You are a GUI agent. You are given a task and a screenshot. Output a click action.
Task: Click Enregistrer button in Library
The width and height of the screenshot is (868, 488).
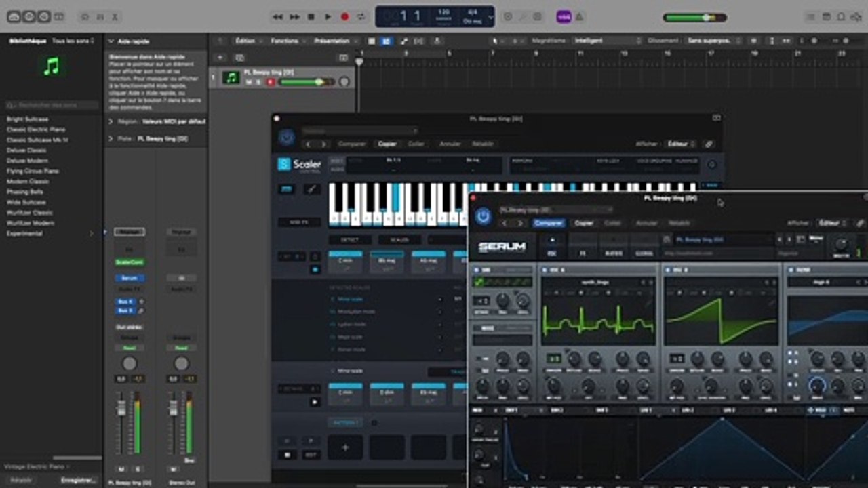tap(78, 480)
